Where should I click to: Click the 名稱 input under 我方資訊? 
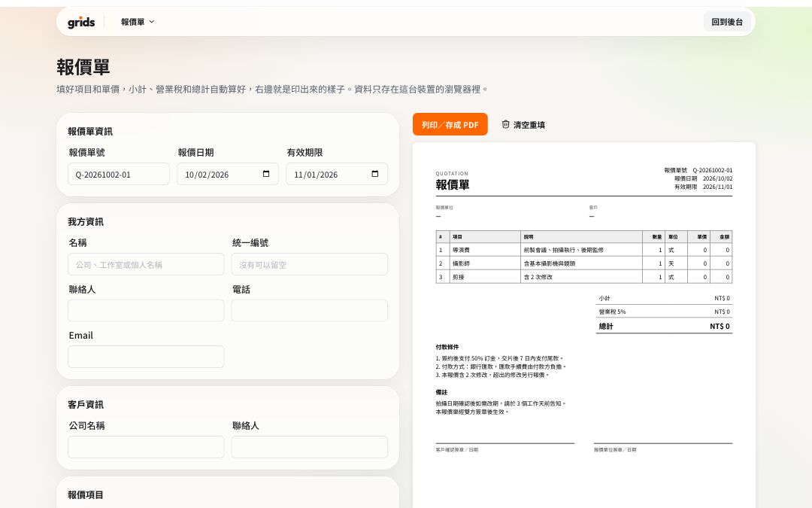pos(146,264)
